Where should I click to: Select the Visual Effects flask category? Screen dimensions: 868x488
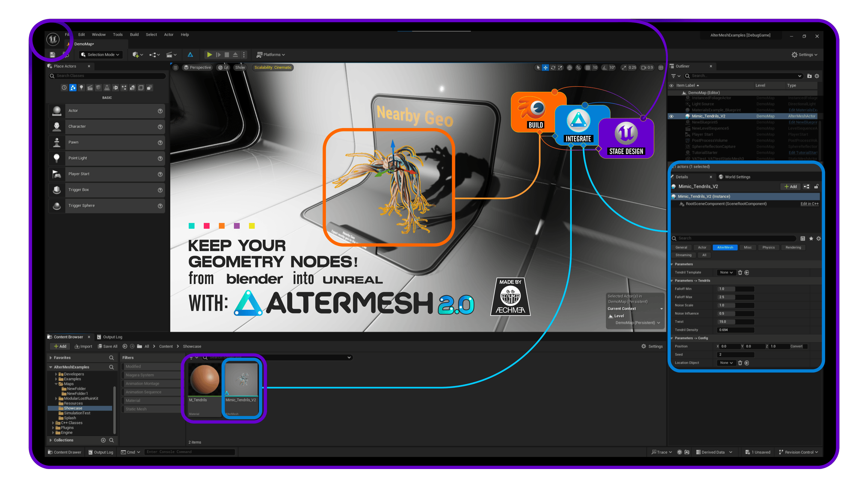107,88
